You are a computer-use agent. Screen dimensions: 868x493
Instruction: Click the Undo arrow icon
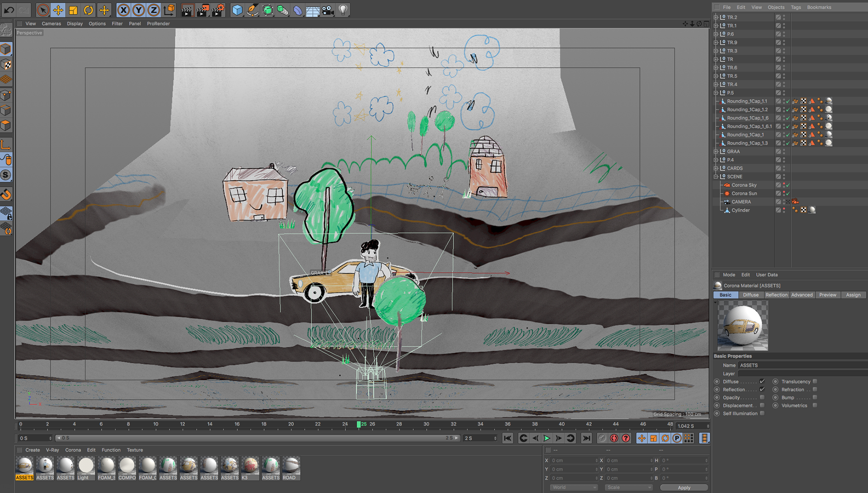[x=9, y=10]
